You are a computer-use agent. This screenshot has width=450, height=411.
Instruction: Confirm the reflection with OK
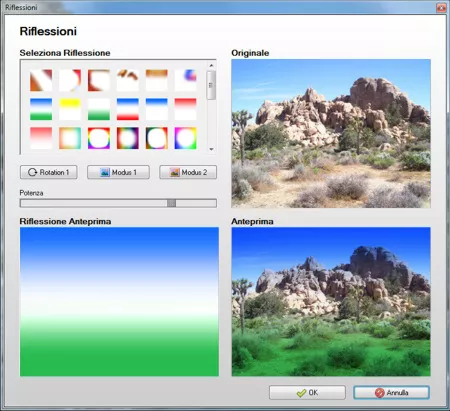click(x=307, y=393)
